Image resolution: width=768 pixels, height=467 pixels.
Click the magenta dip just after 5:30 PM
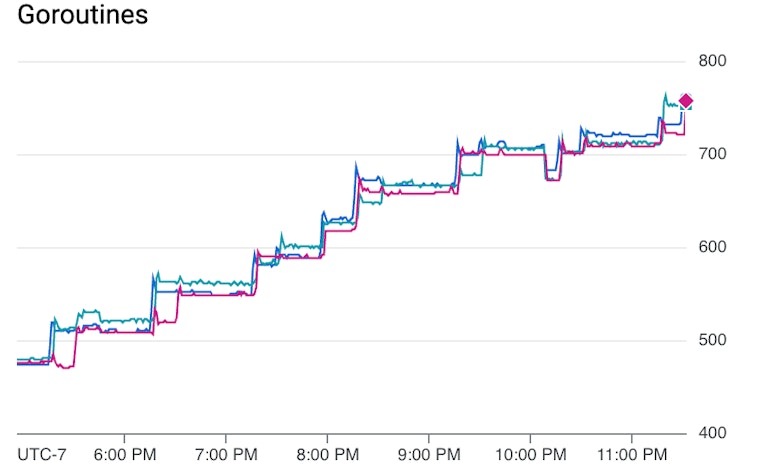coord(65,367)
